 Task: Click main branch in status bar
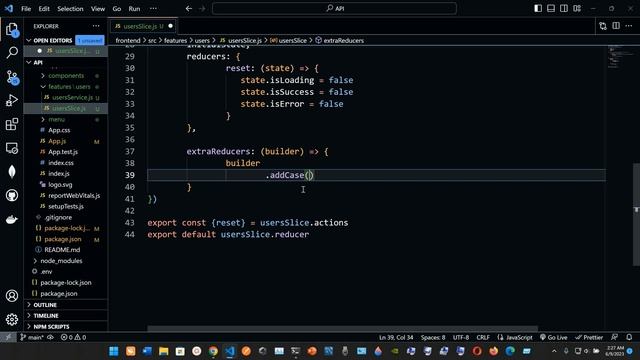[x=32, y=338]
